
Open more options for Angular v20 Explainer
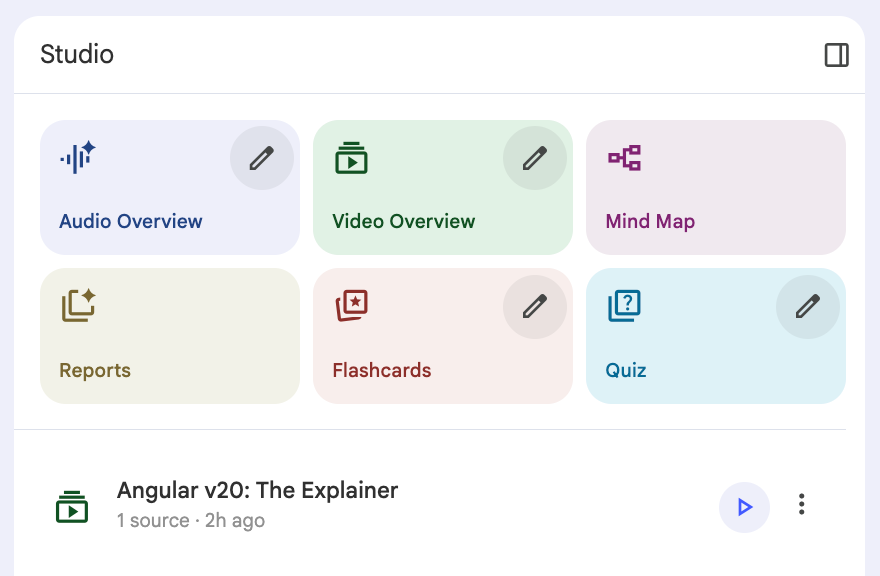coord(801,505)
